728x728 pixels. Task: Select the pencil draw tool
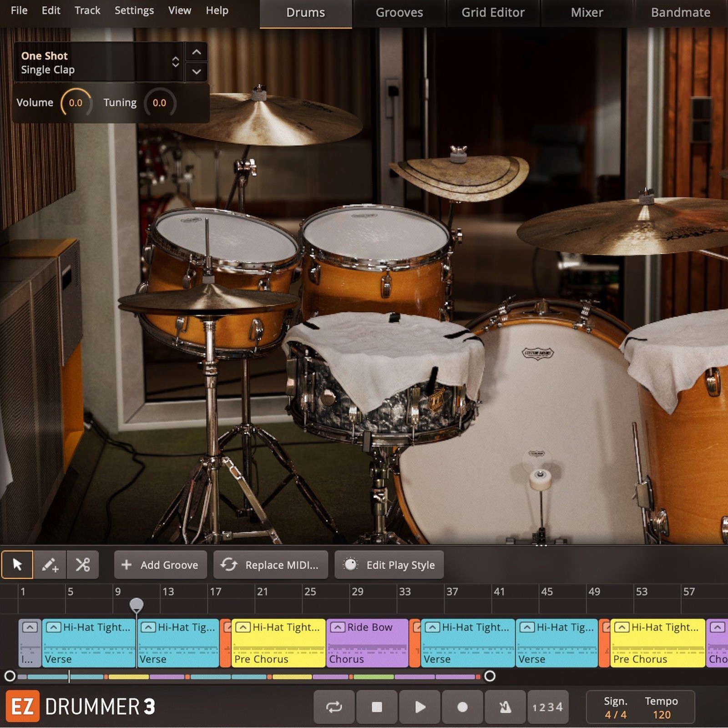50,565
